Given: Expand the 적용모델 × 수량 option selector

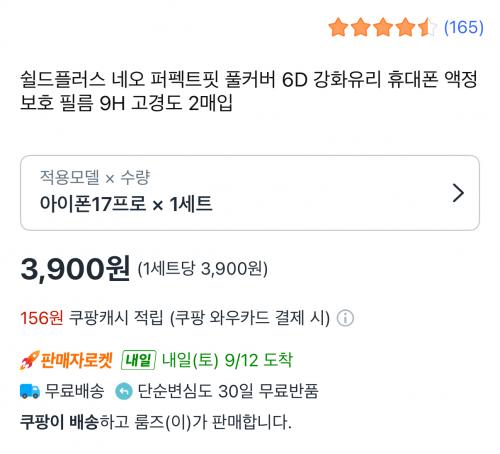Looking at the screenshot, I should pyautogui.click(x=250, y=193).
